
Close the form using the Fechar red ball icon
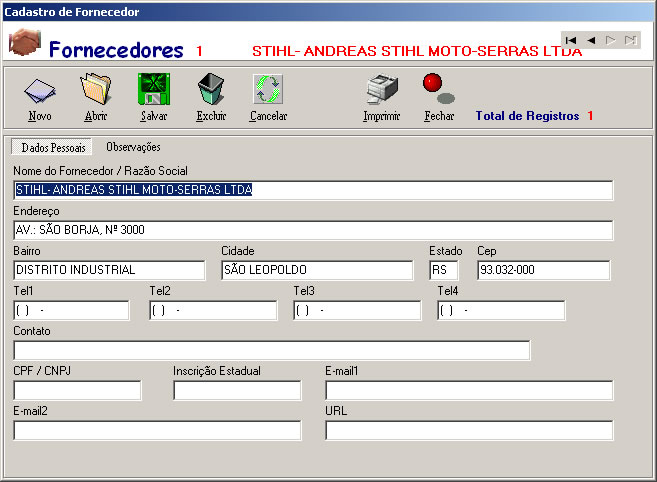click(x=438, y=88)
